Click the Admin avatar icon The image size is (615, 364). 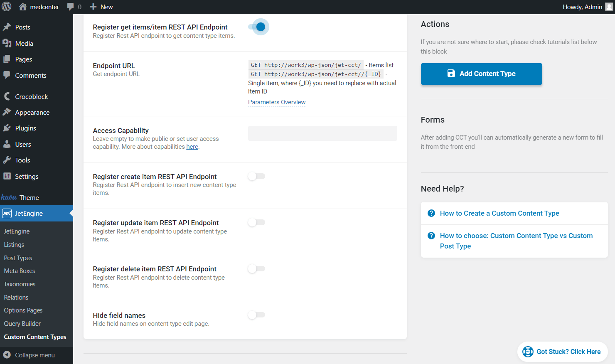click(x=609, y=7)
